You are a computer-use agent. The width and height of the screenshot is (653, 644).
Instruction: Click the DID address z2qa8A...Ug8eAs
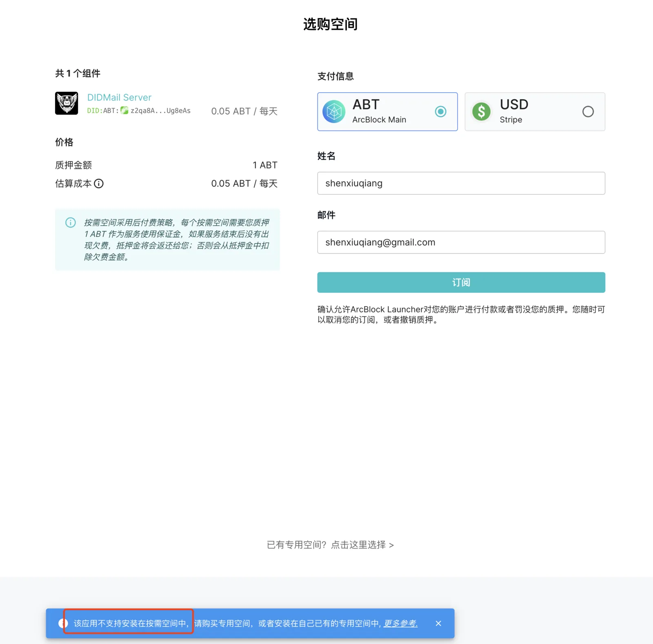pos(160,111)
